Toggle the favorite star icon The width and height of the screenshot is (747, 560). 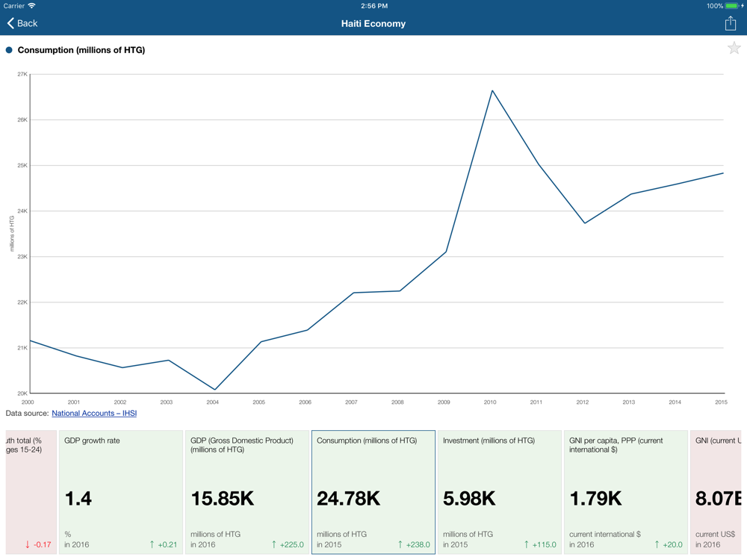click(x=734, y=49)
